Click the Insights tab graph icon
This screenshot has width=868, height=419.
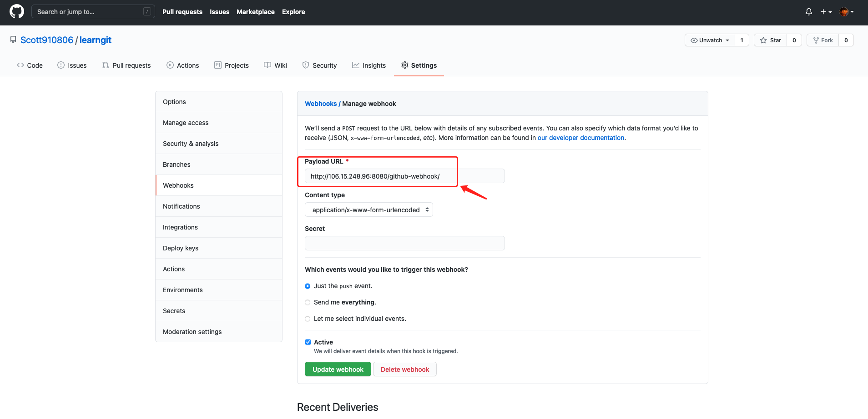(356, 65)
